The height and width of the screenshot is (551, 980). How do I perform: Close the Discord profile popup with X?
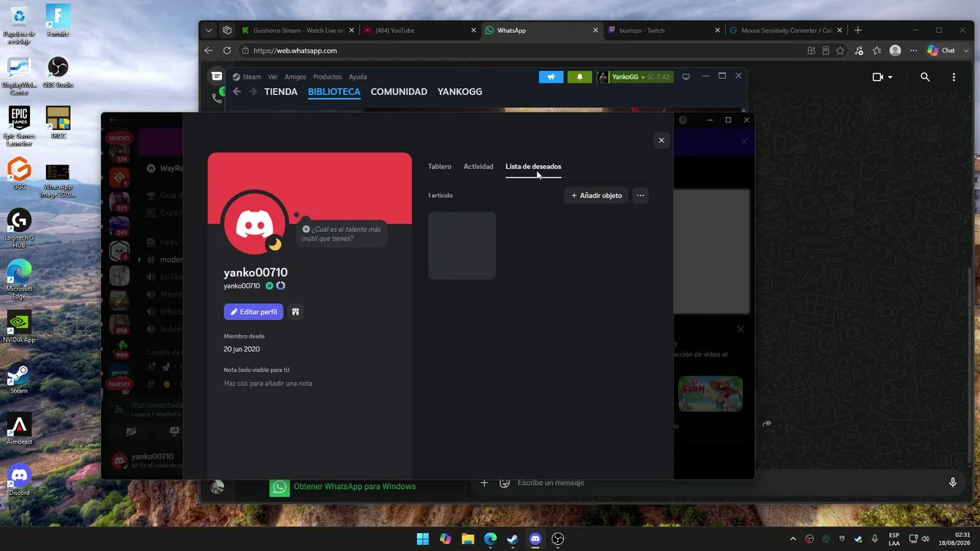pos(661,140)
